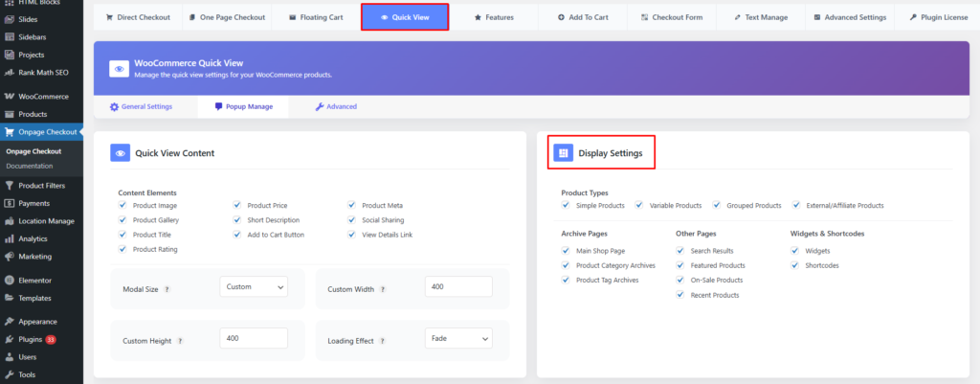The width and height of the screenshot is (980, 384).
Task: Click help icon next to Modal Size
Action: 167,288
